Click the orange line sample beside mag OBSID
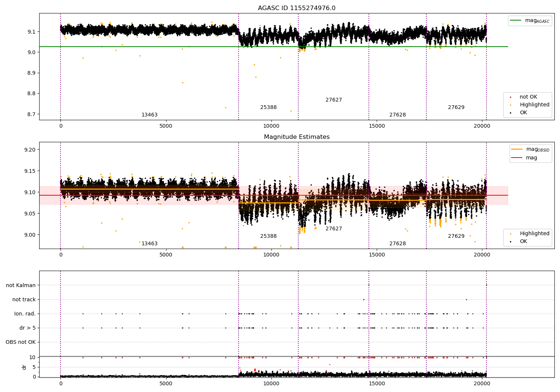 coord(517,149)
